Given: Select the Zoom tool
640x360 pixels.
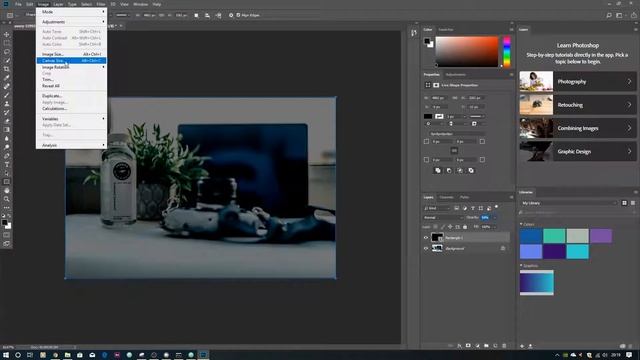Looking at the screenshot, I should [x=7, y=199].
